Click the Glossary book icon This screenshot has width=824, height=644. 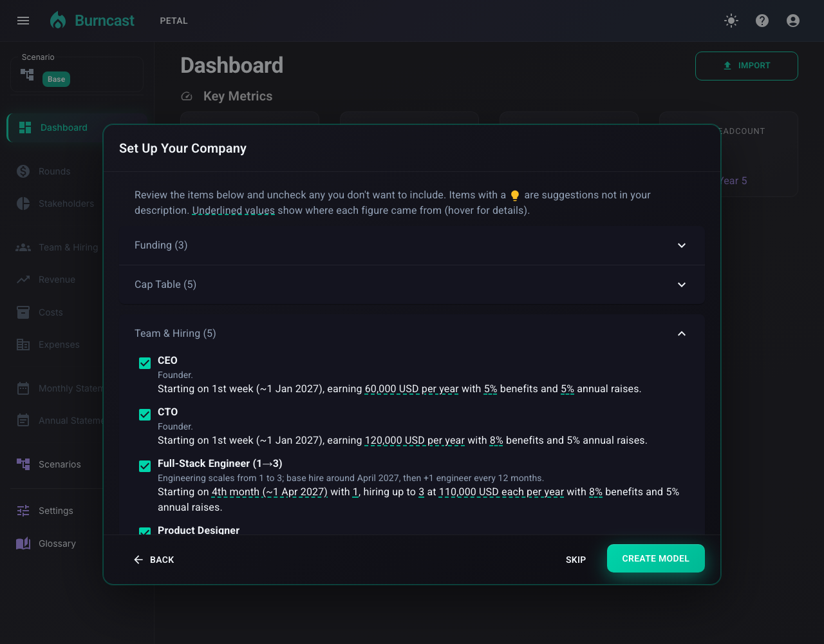pyautogui.click(x=23, y=544)
